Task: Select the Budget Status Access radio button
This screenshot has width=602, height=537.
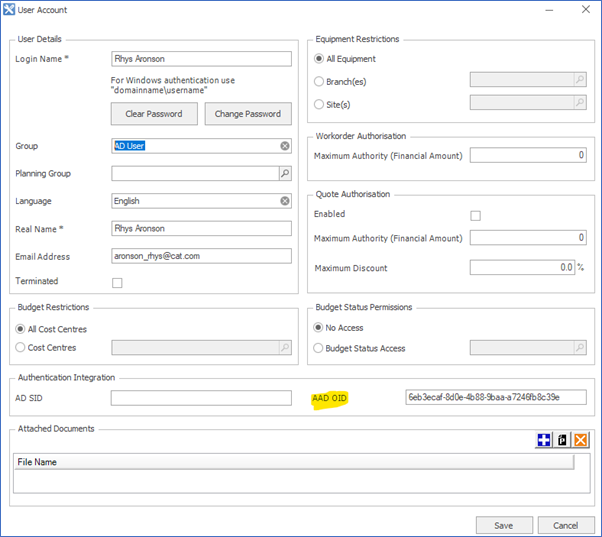Action: (x=318, y=348)
